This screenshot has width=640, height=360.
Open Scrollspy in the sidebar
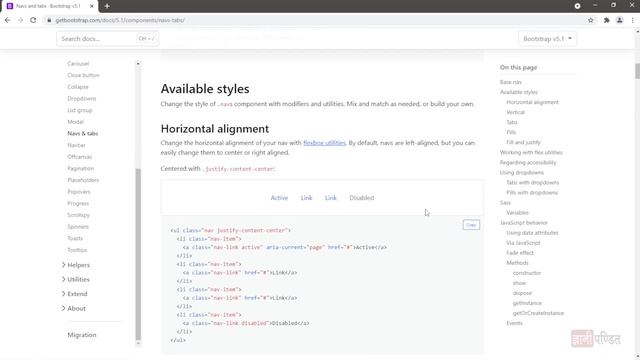[78, 215]
